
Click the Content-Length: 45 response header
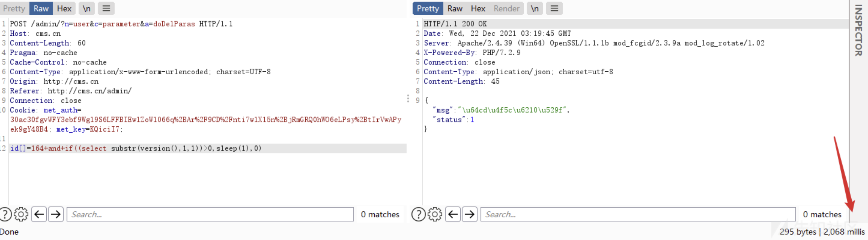pos(462,81)
